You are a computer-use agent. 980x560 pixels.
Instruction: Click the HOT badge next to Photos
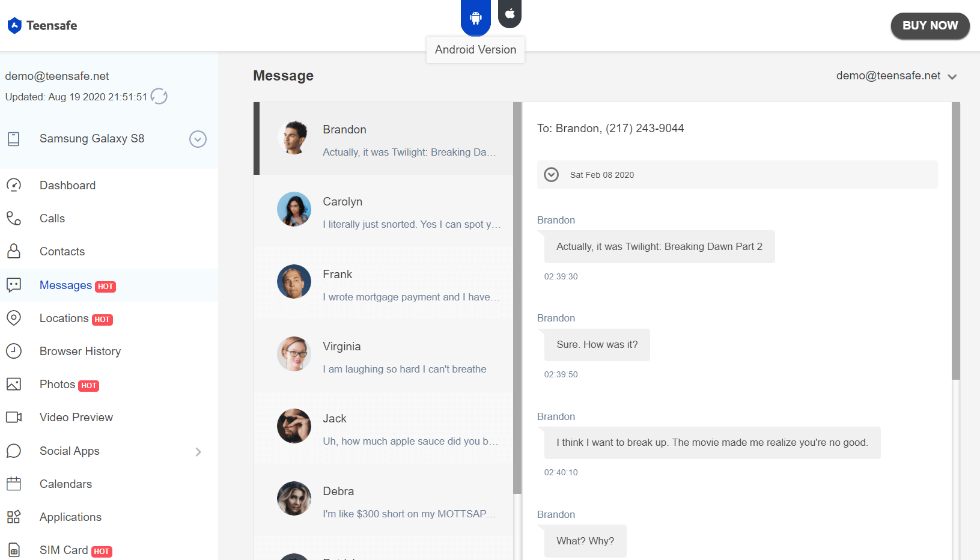point(89,386)
